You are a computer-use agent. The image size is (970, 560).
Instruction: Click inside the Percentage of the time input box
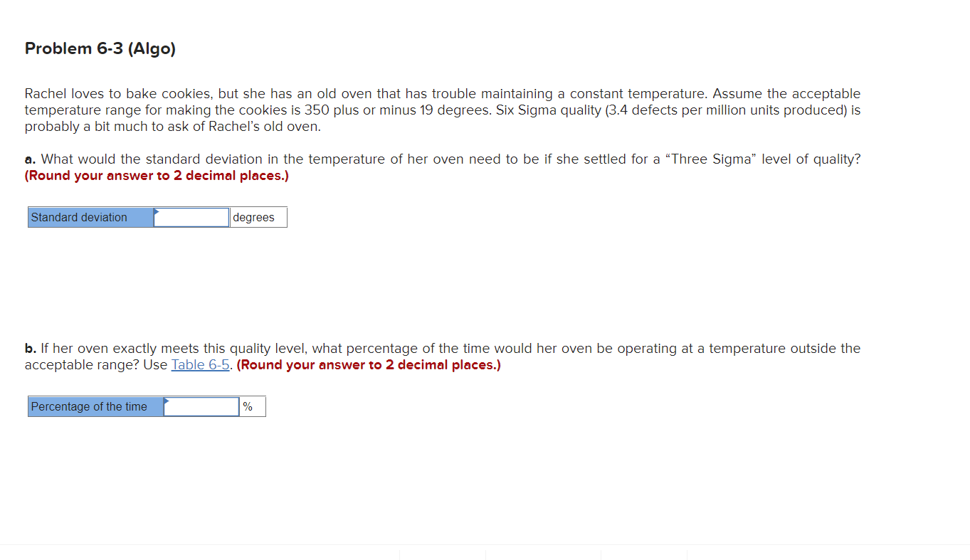coord(203,406)
